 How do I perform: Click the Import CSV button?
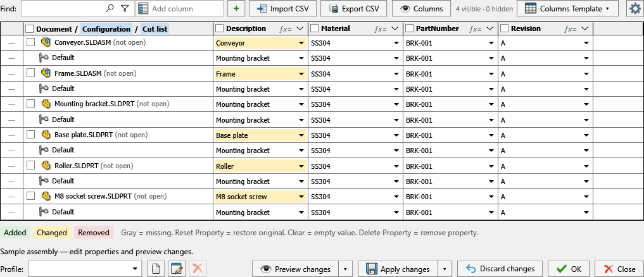[283, 9]
